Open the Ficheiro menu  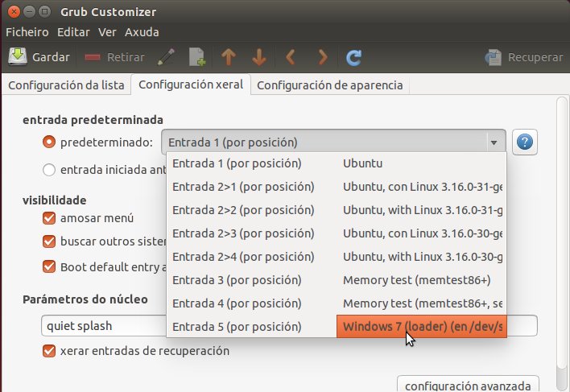click(x=27, y=32)
